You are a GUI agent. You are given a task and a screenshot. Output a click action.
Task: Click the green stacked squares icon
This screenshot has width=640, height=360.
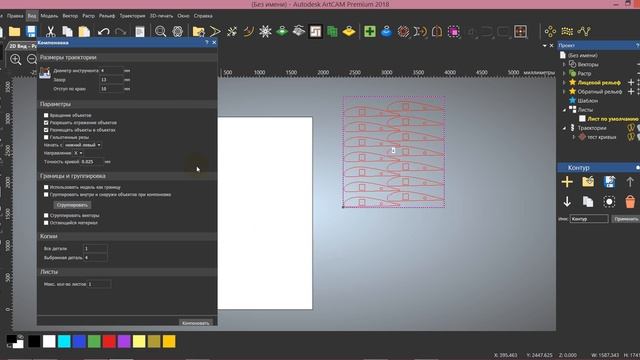coord(332,31)
